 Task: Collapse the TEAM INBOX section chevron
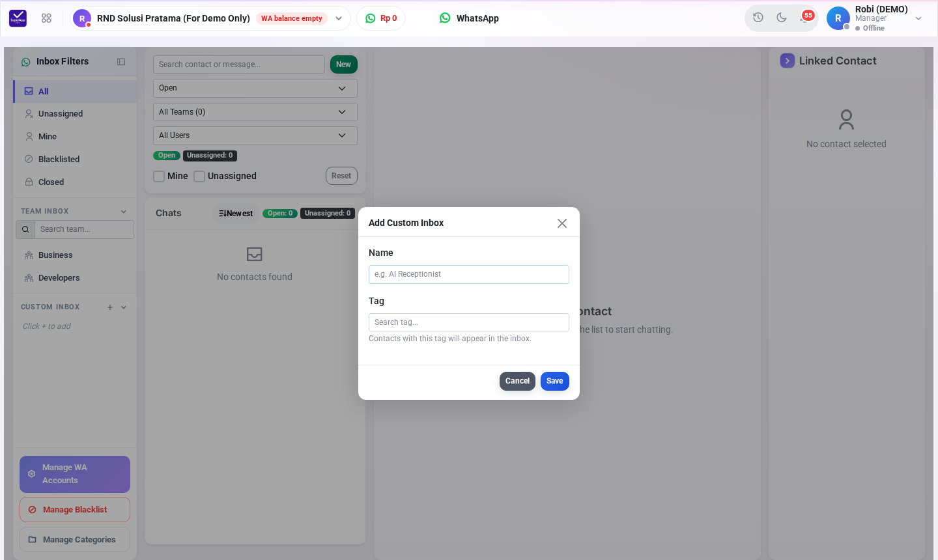tap(124, 212)
